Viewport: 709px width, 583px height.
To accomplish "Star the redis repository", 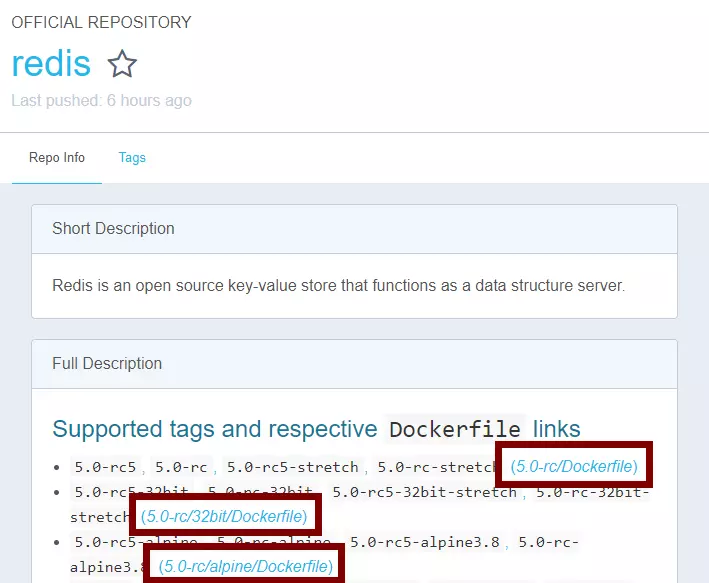I will pyautogui.click(x=122, y=65).
